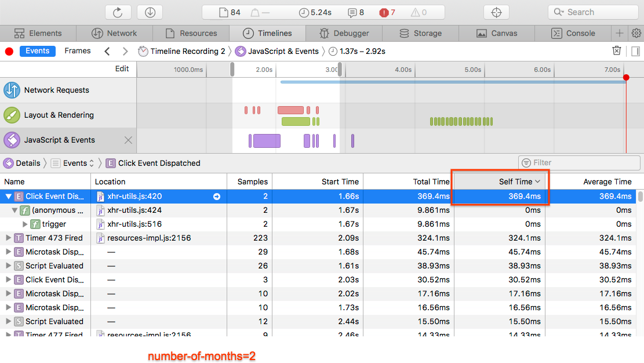
Task: Switch to the Network tab
Action: pos(114,33)
